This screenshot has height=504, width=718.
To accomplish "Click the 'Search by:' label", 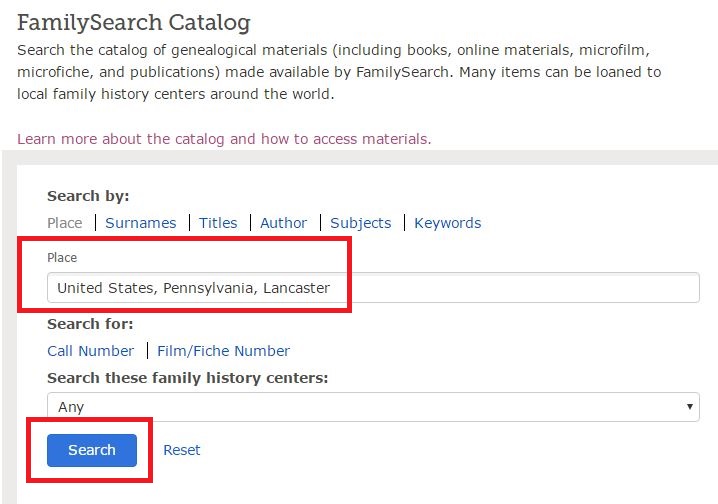I will [x=88, y=196].
